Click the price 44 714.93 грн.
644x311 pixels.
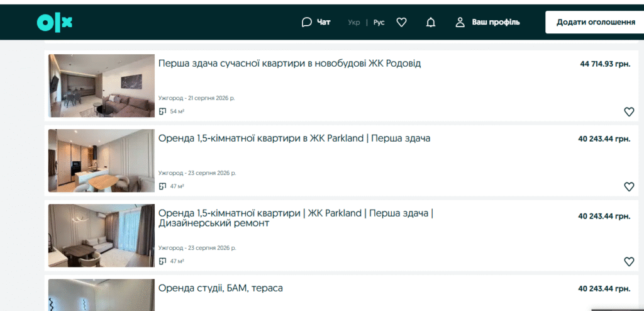(x=605, y=64)
